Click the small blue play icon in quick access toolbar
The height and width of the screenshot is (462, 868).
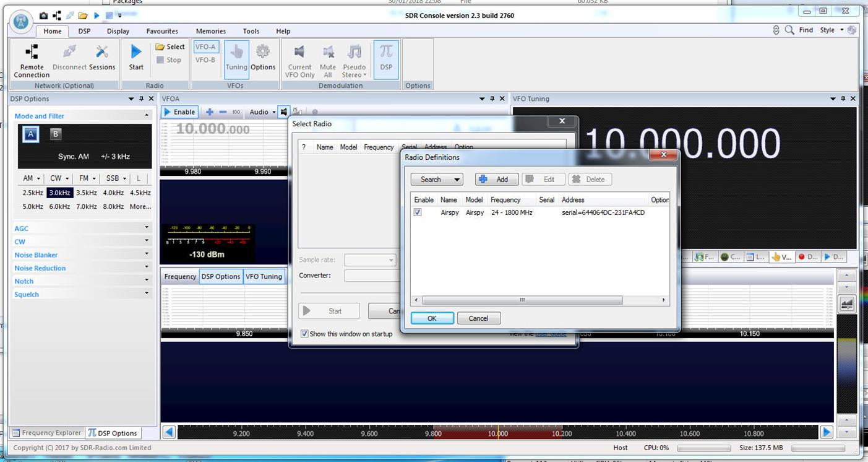click(x=97, y=15)
